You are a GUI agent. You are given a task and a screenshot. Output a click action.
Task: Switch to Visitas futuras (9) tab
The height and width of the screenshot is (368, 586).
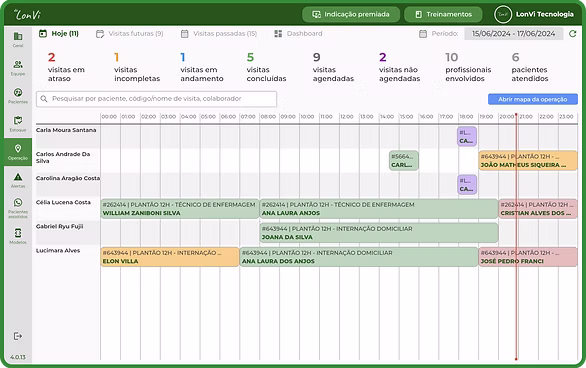coord(130,34)
